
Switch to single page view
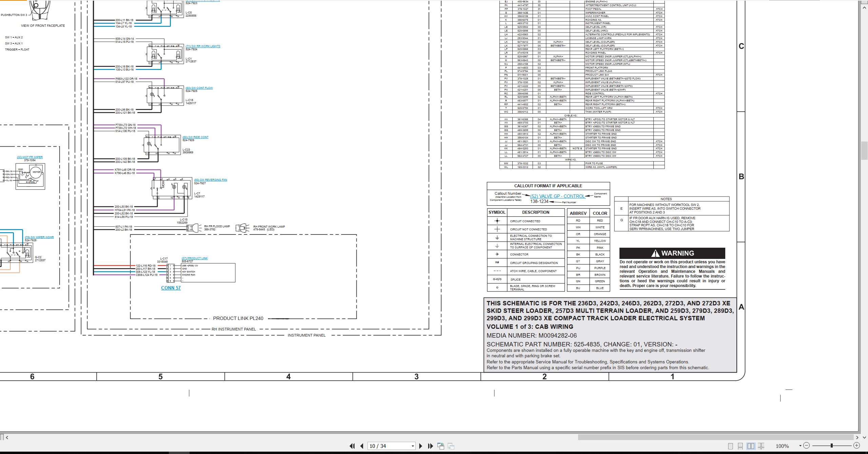[x=731, y=446]
